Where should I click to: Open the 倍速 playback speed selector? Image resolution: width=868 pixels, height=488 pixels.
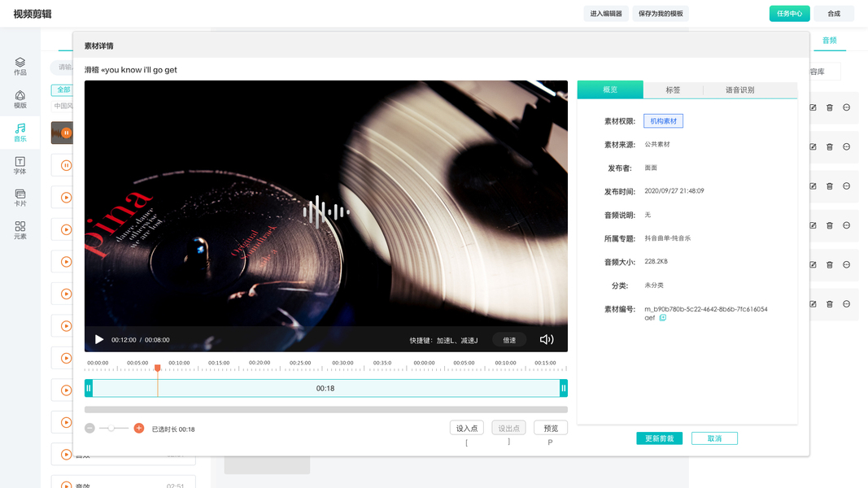point(509,340)
